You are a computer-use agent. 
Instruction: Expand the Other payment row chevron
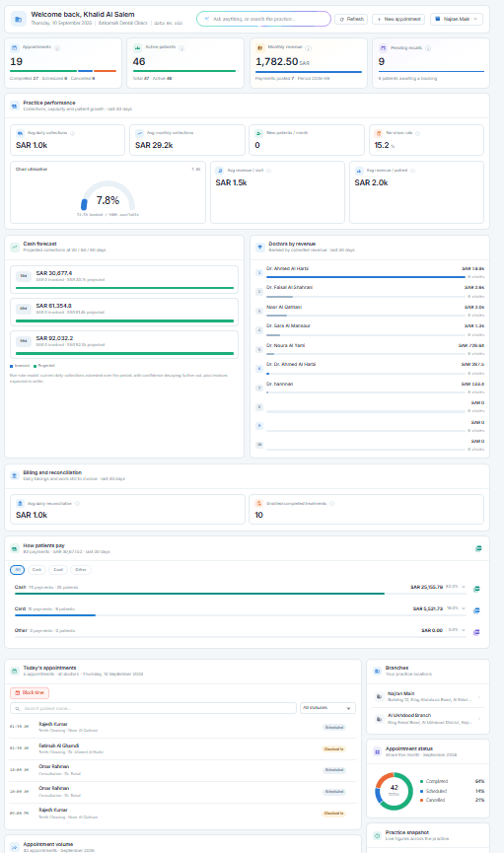pos(464,630)
